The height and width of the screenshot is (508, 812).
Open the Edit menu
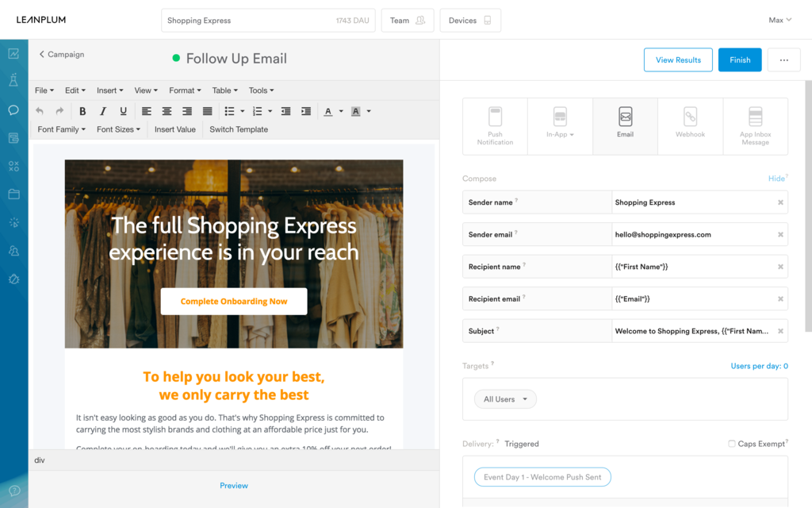click(x=75, y=90)
